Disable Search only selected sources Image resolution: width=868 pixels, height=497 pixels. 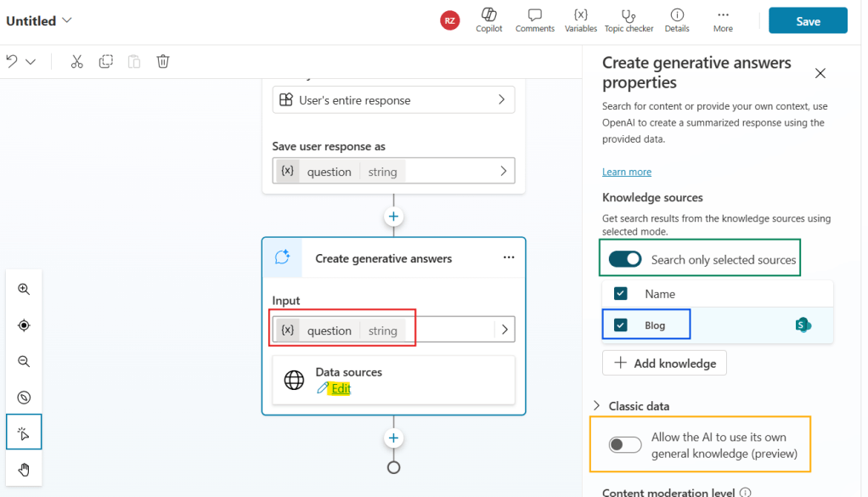pos(625,257)
